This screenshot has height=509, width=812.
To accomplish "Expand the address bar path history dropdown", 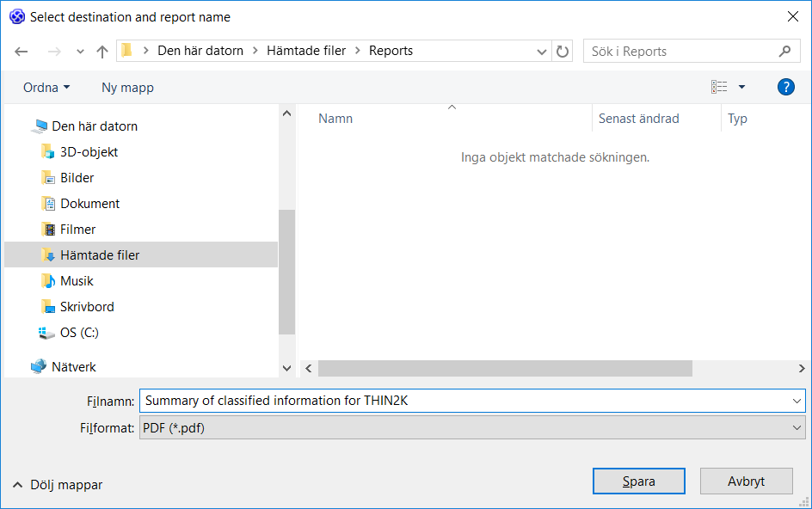I will [542, 52].
